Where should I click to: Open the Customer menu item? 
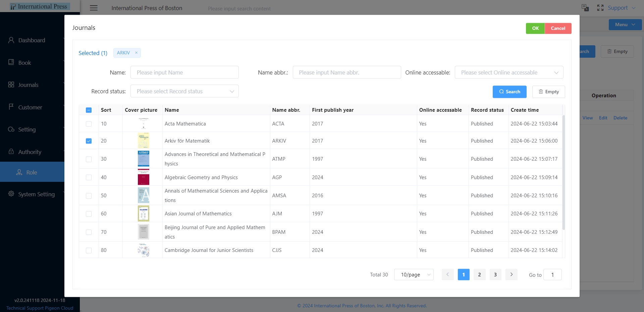pos(32,107)
